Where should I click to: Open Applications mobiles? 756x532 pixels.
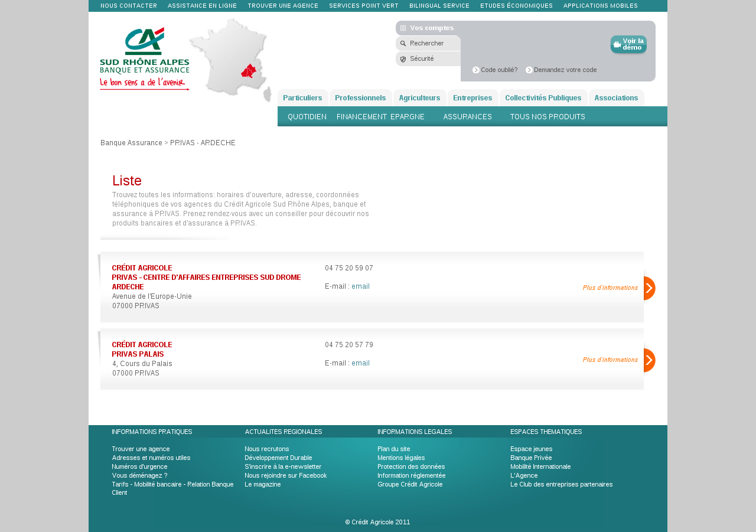(601, 6)
